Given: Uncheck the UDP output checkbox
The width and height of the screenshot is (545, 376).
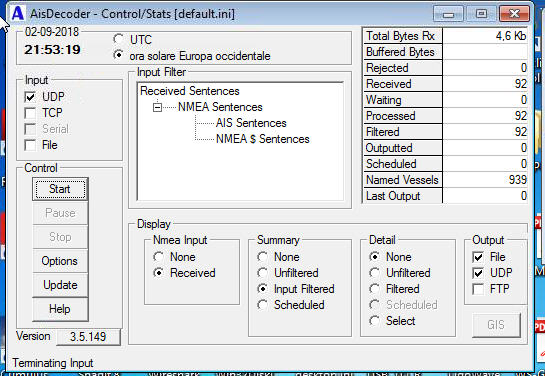Looking at the screenshot, I should 478,273.
